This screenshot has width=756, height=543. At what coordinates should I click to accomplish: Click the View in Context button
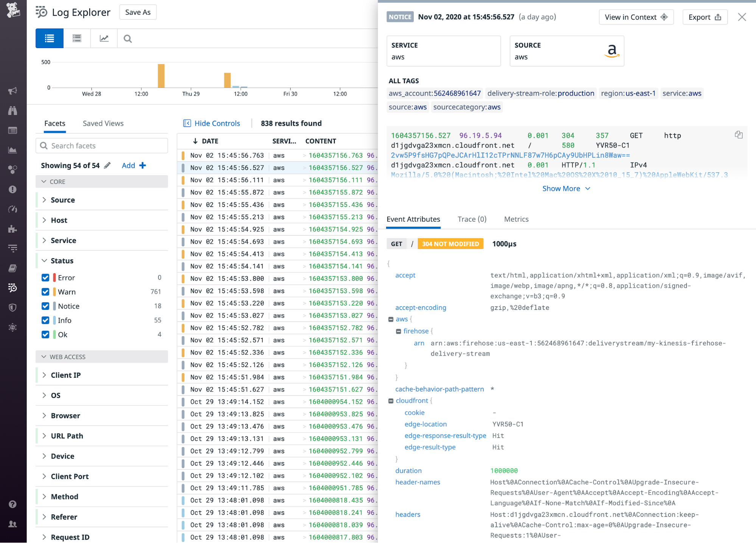click(x=636, y=17)
